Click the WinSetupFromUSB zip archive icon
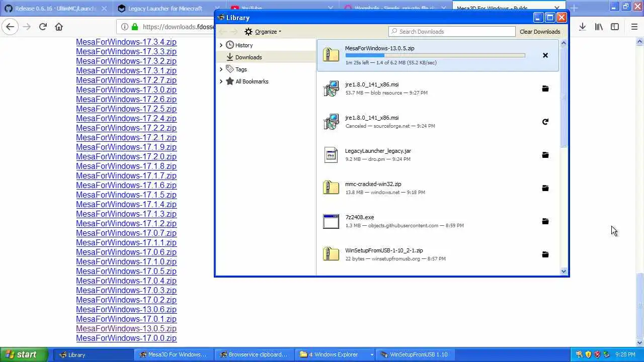The image size is (644, 362). tap(331, 254)
